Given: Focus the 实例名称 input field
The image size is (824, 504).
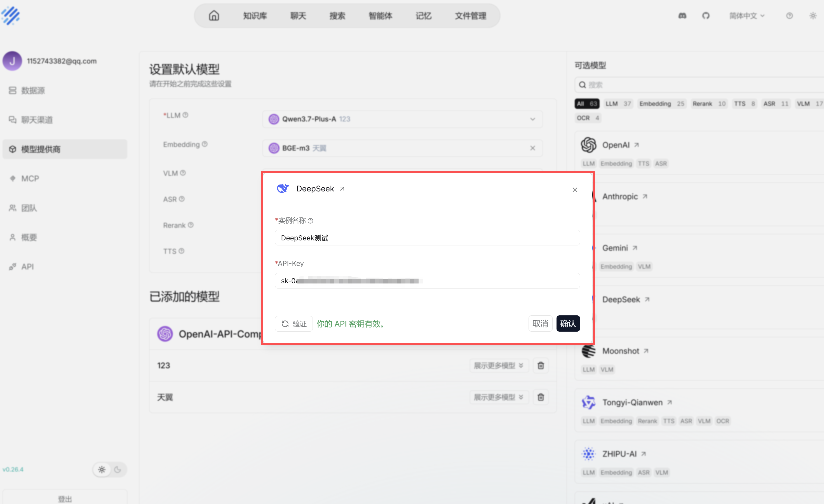Looking at the screenshot, I should coord(427,238).
